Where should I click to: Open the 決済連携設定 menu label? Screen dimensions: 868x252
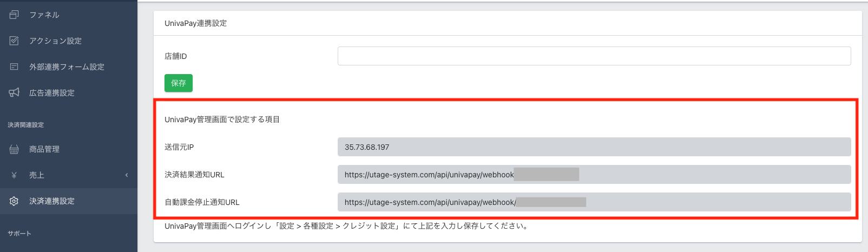(52, 201)
